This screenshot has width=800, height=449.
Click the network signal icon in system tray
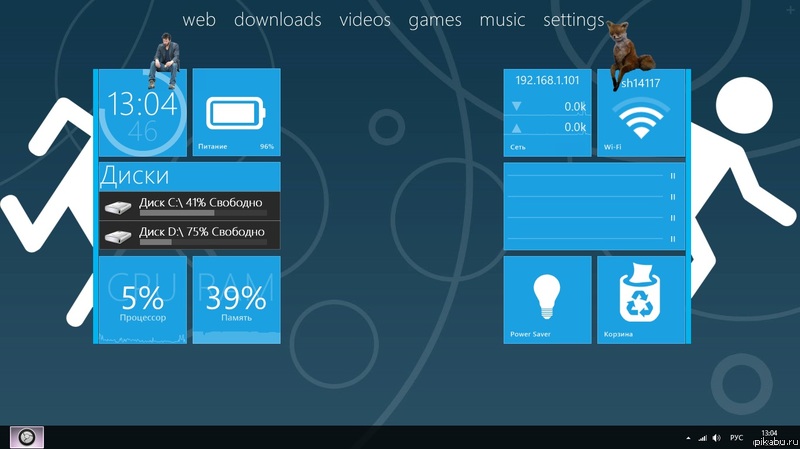[x=703, y=438]
